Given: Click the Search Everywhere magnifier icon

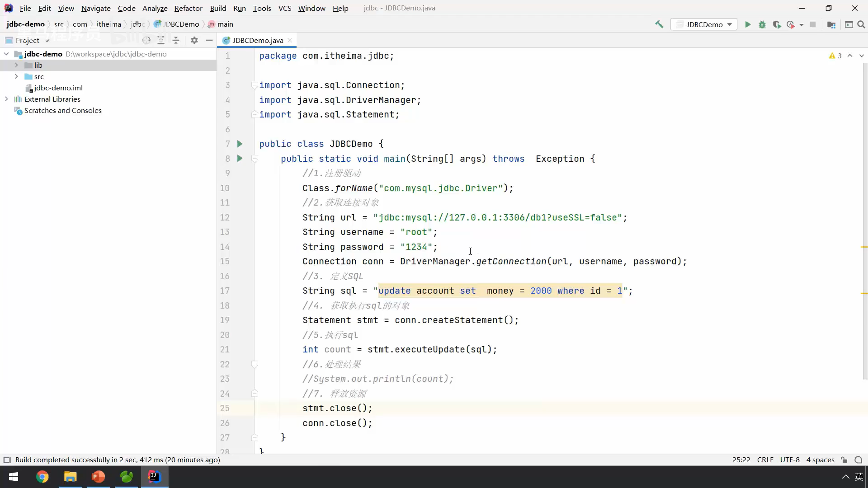Looking at the screenshot, I should tap(861, 24).
